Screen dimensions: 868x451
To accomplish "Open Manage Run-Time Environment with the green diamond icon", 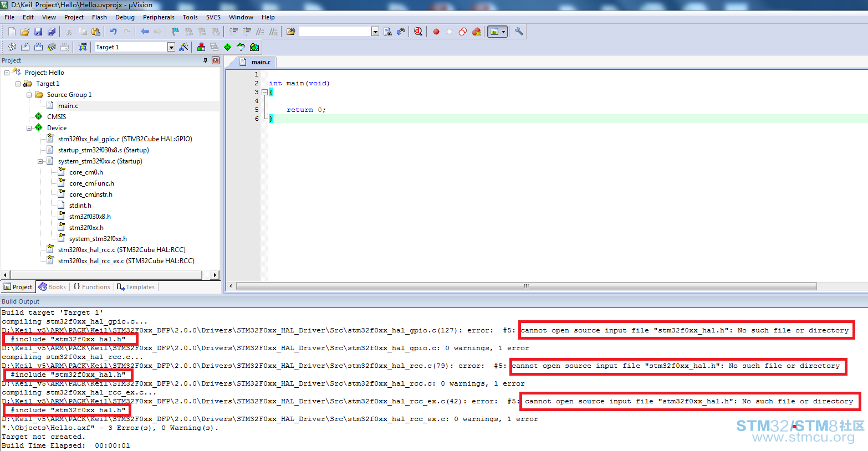I will [228, 47].
